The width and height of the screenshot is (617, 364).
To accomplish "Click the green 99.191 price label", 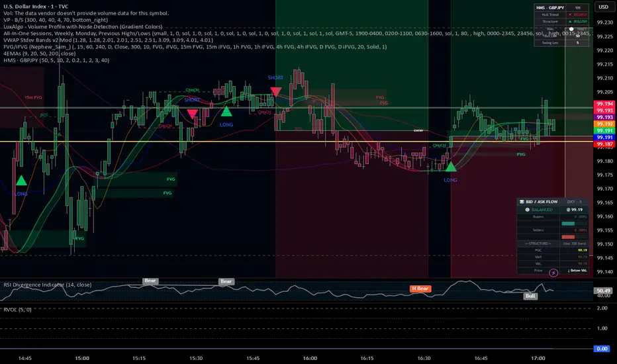I will (x=604, y=130).
